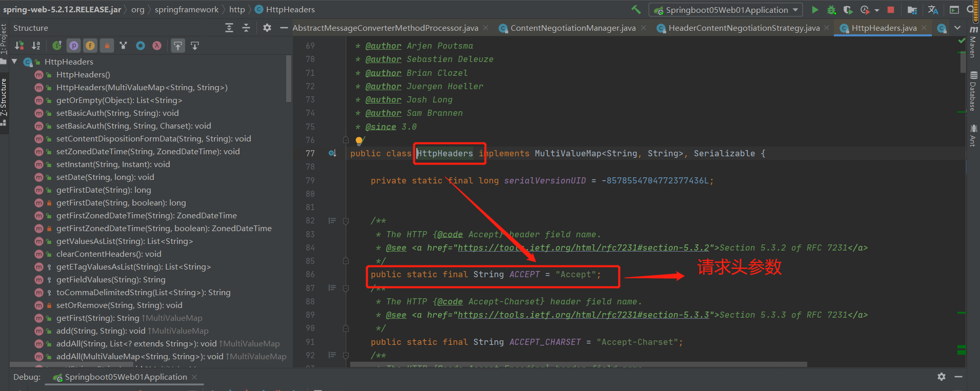Run with profiler icon
The image size is (980, 391).
click(x=865, y=10)
